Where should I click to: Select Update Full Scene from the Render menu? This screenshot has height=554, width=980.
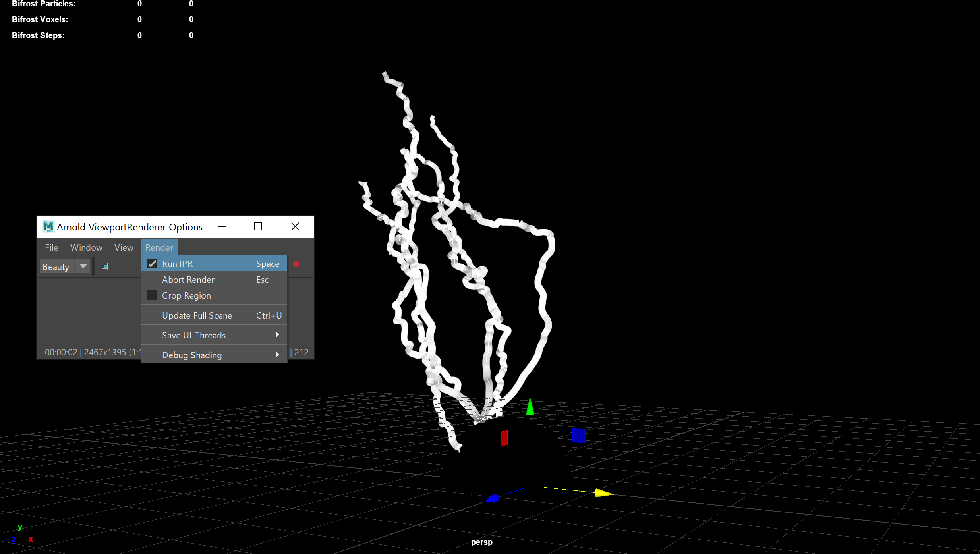[197, 315]
